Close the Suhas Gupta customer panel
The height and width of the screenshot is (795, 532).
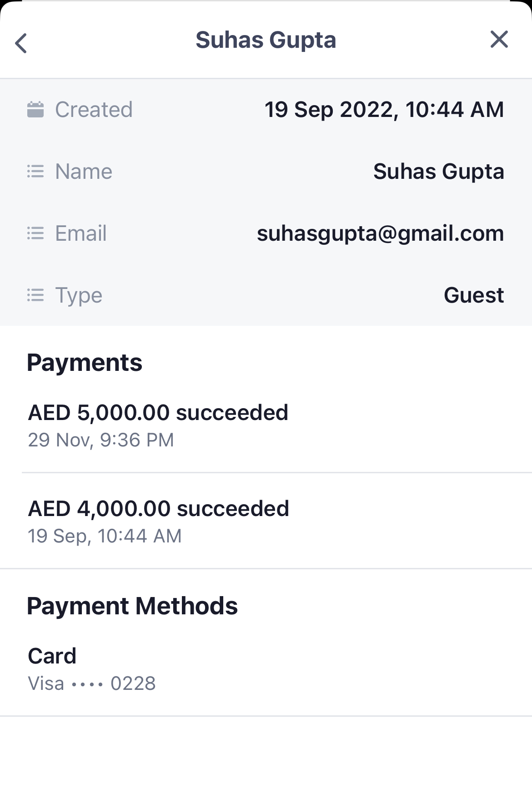[499, 40]
